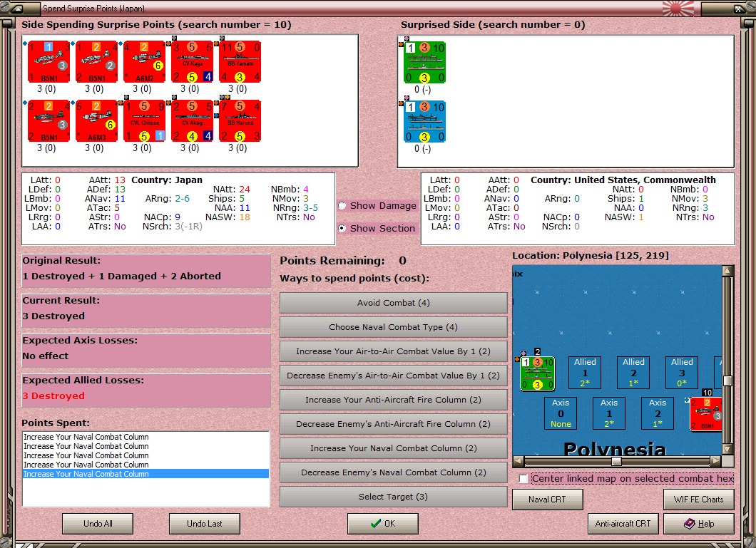Click the Undo Last button
Viewport: 756px width, 548px height.
pyautogui.click(x=205, y=524)
